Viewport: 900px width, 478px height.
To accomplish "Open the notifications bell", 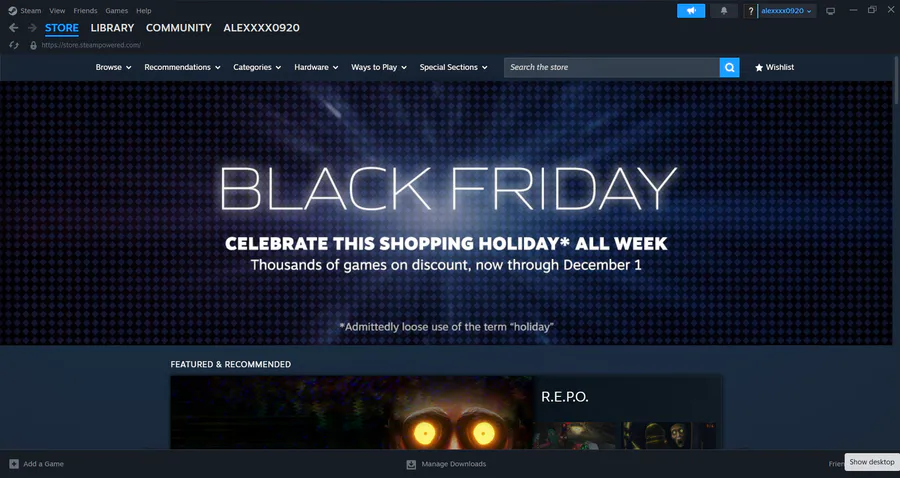I will (x=724, y=11).
